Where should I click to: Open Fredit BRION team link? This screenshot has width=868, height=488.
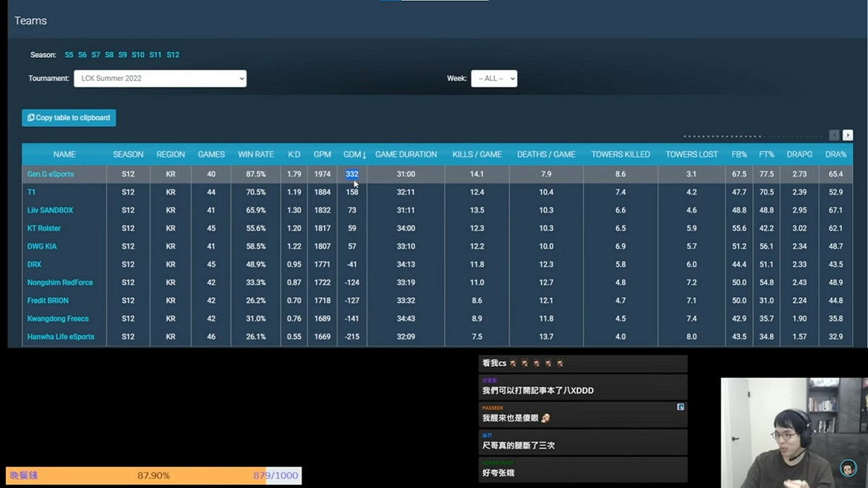[48, 301]
